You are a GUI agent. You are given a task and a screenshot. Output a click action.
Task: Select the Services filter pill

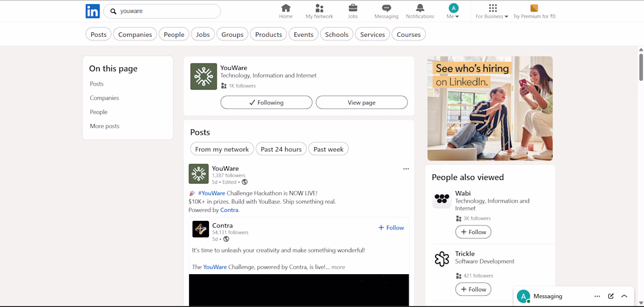tap(372, 35)
